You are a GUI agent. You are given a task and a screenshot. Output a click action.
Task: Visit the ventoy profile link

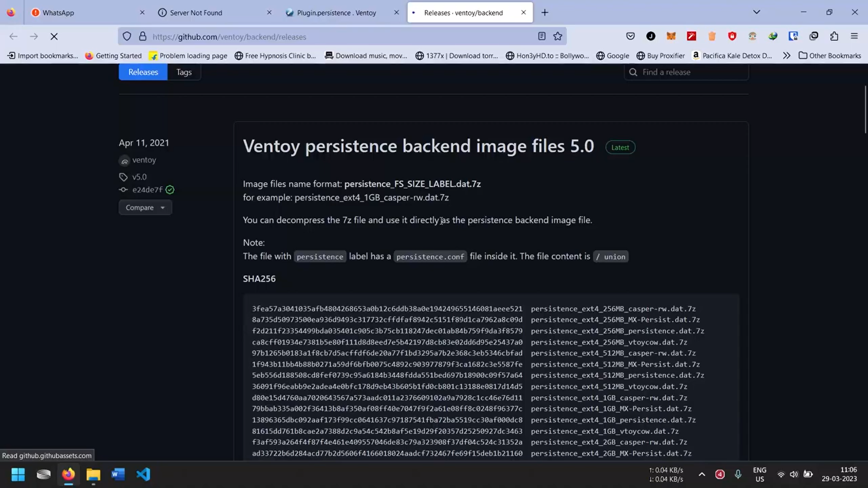click(x=144, y=160)
